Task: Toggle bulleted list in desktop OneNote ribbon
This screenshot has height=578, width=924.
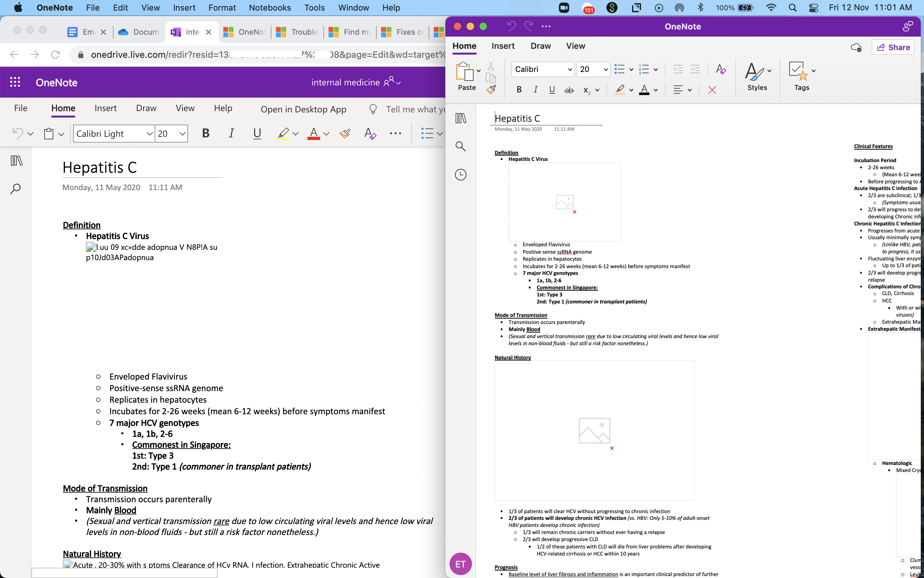Action: click(619, 69)
